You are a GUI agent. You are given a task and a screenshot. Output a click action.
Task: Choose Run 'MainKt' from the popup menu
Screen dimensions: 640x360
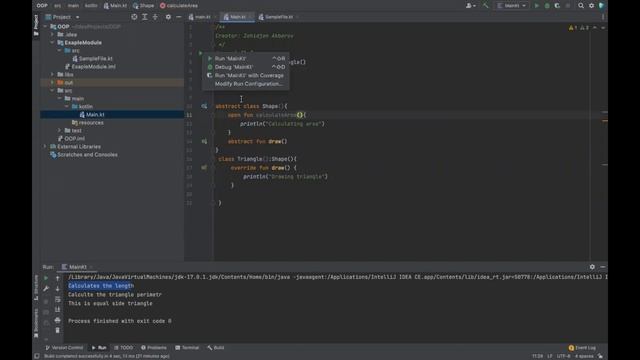pos(246,59)
